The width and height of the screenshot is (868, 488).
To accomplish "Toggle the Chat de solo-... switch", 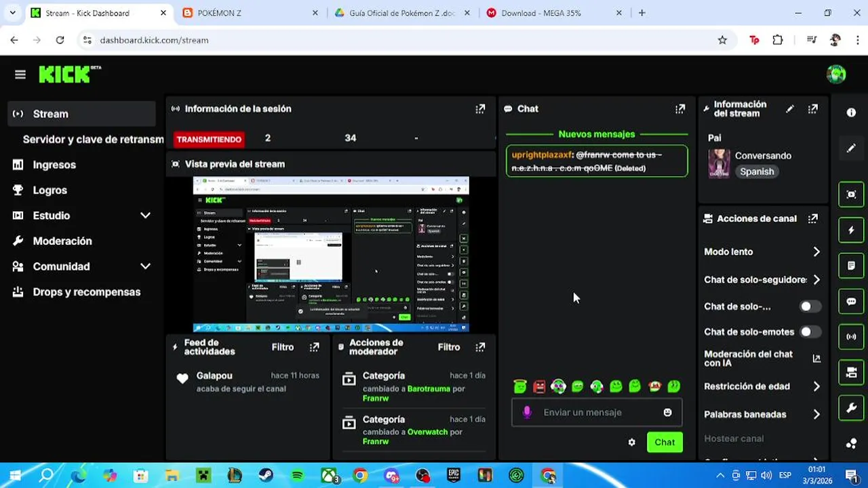I will tap(810, 306).
